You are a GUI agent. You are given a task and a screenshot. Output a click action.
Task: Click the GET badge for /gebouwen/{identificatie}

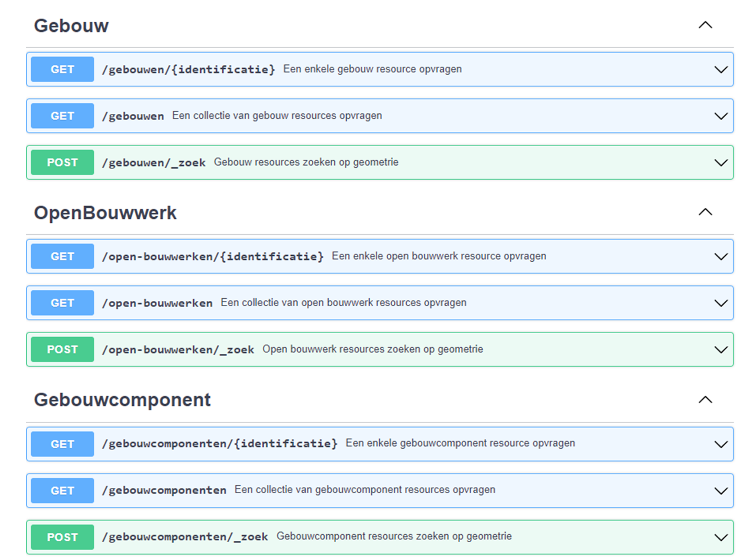[x=62, y=69]
